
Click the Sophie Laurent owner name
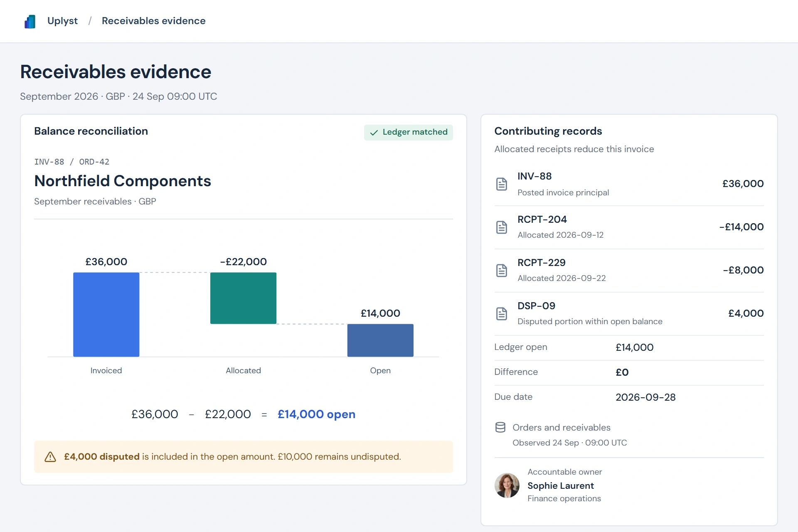[x=561, y=486]
